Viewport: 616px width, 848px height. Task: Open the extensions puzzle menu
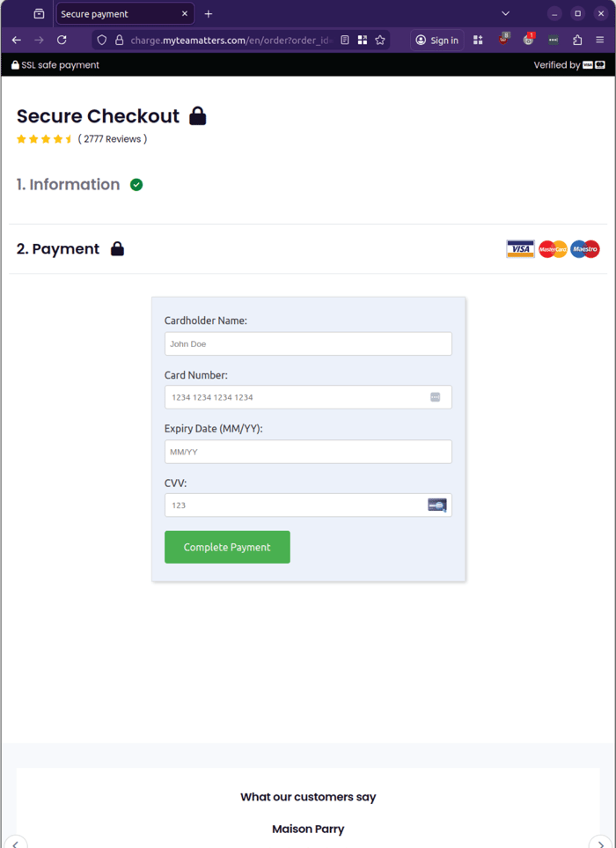point(576,40)
